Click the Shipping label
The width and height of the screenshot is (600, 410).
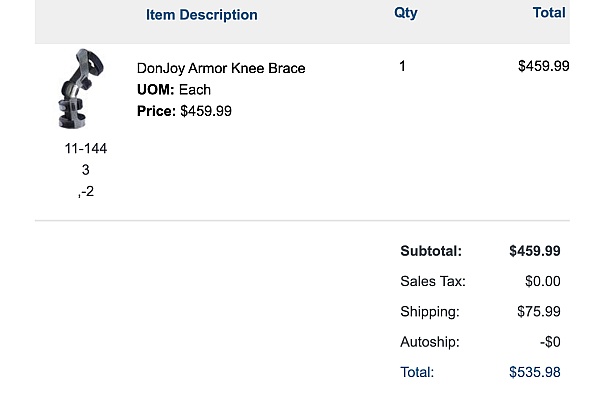[429, 311]
